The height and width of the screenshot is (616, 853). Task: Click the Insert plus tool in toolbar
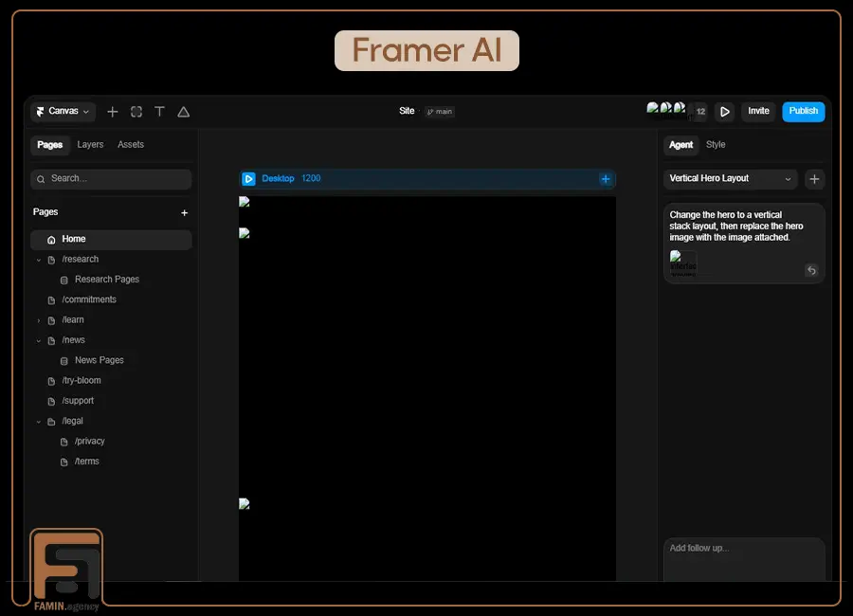pyautogui.click(x=113, y=112)
